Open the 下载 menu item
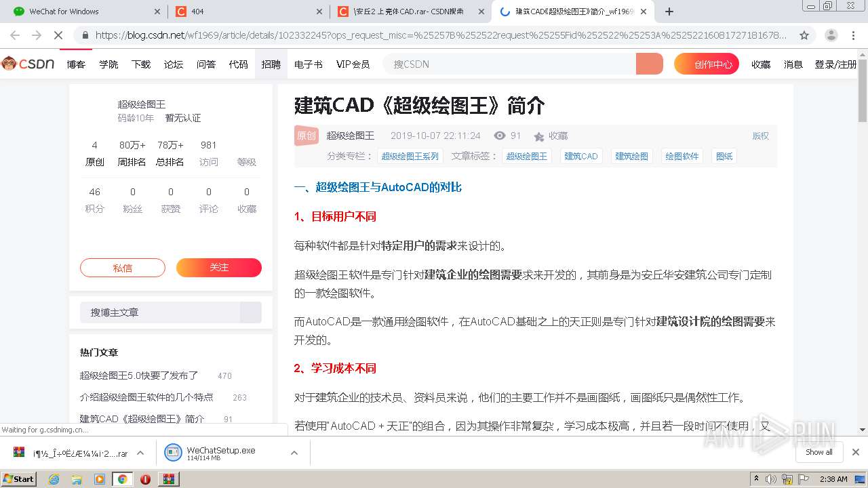868x488 pixels. (x=141, y=64)
